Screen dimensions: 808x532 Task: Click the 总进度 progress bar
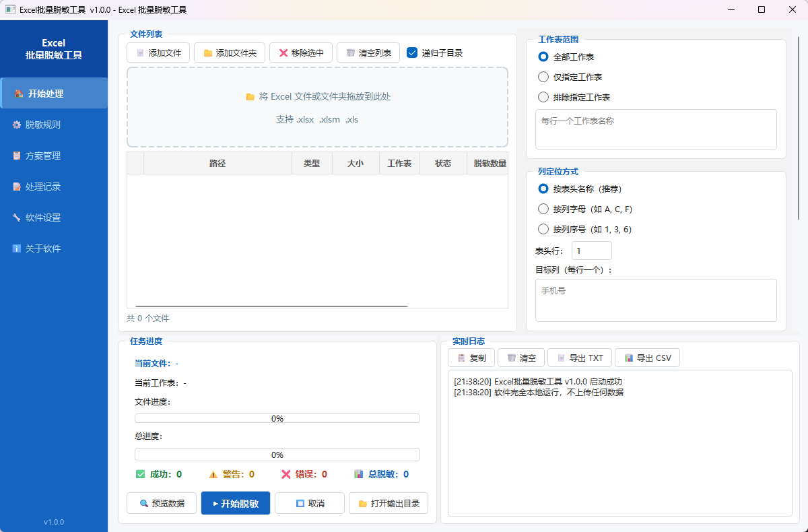(277, 455)
